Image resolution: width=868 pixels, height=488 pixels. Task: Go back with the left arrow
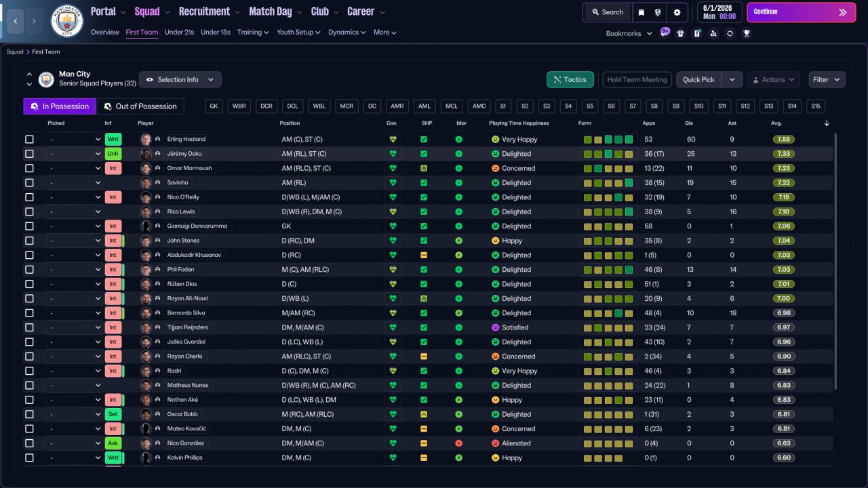click(16, 21)
